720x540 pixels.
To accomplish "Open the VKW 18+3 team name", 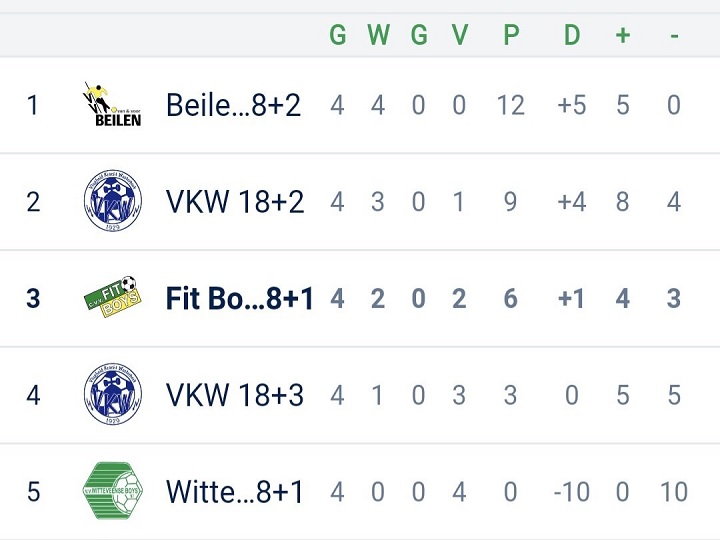I will pos(235,395).
